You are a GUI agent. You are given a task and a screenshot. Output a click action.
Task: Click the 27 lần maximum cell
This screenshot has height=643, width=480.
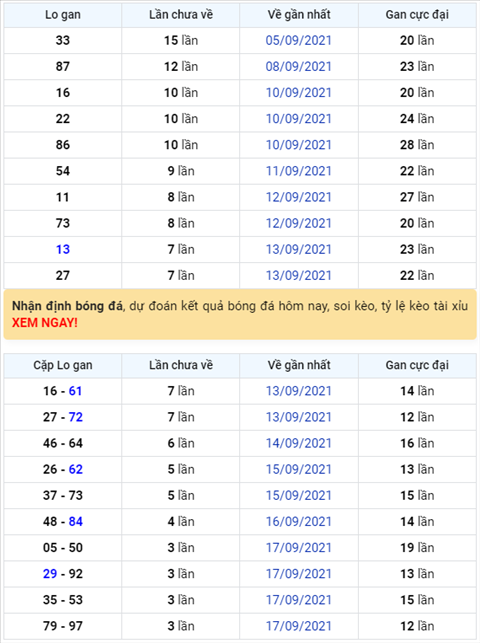[417, 197]
